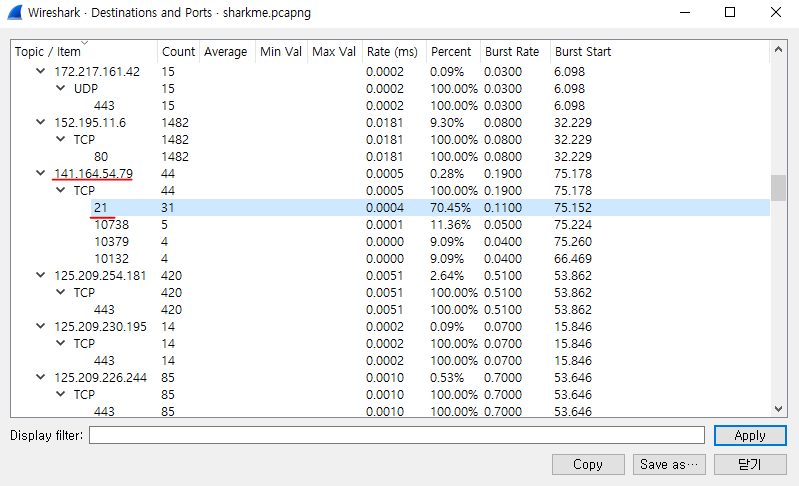The image size is (799, 486).
Task: Click the 9.30% percent cell
Action: tap(447, 122)
